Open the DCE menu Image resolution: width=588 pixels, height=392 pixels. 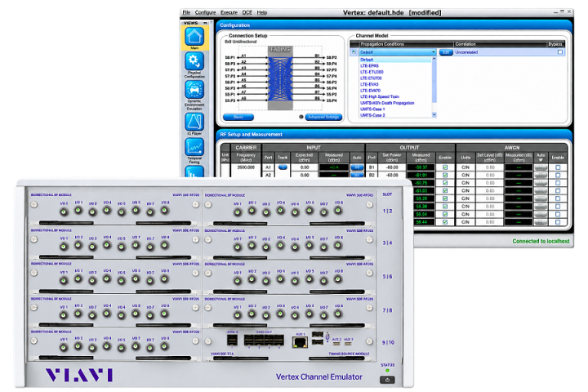tap(247, 12)
